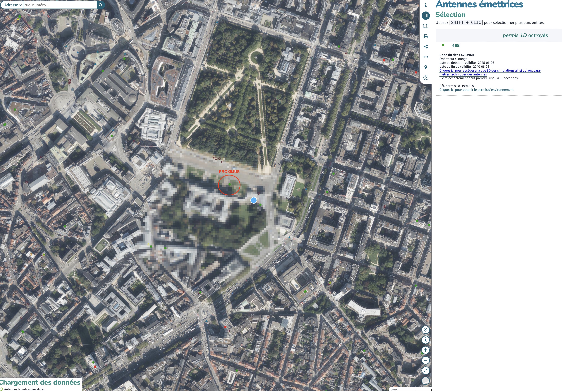
Task: Select the measure distance tool
Action: (426, 57)
